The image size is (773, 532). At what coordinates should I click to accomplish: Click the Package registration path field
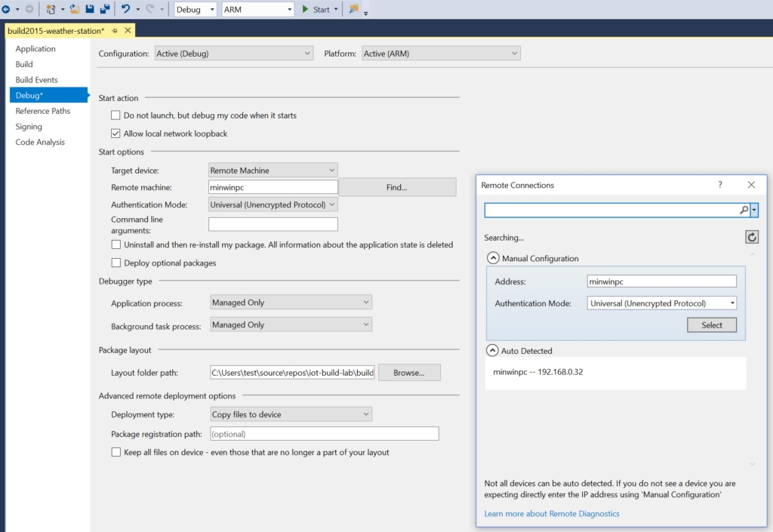(325, 433)
